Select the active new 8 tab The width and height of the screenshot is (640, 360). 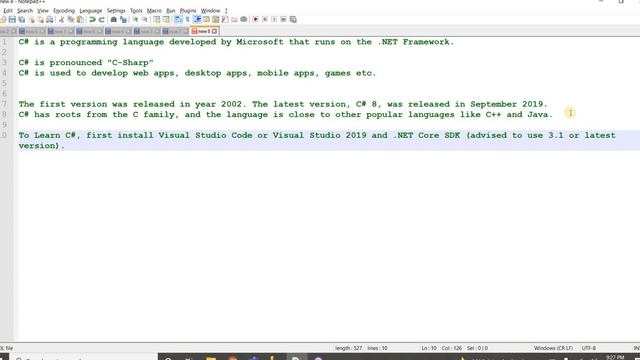[204, 31]
